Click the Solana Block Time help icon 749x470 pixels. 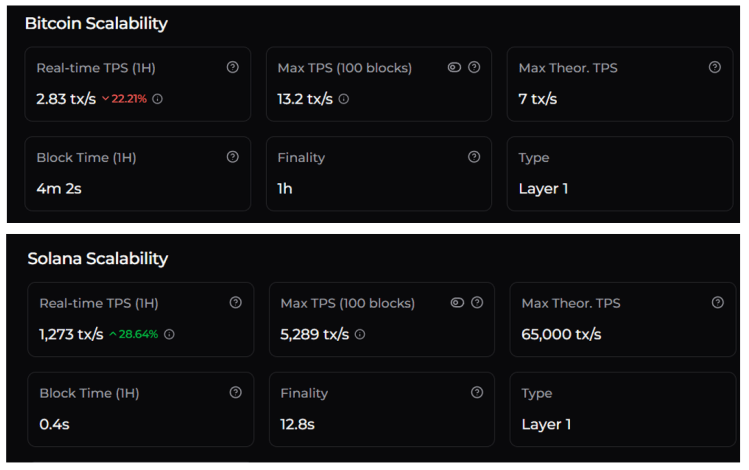tap(235, 393)
